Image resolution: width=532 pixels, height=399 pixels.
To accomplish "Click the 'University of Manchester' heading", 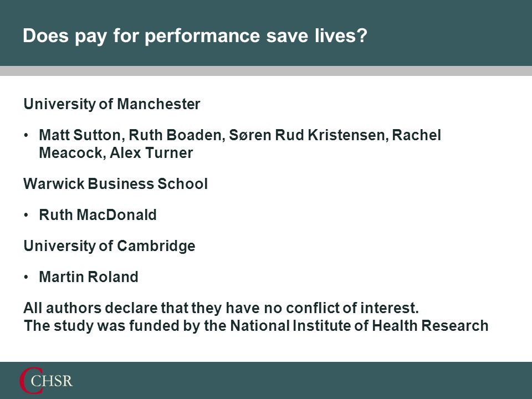I will (x=112, y=104).
